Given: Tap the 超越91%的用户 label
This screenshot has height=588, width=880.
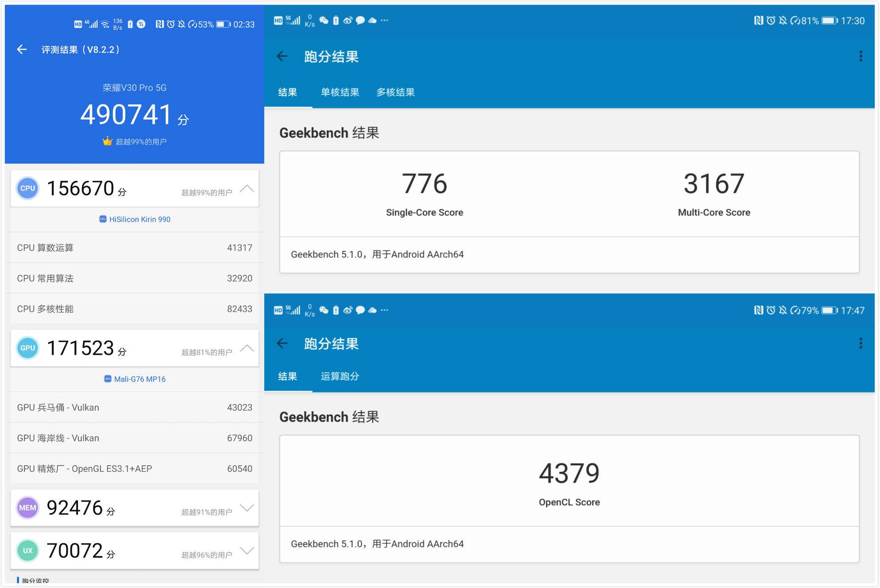Looking at the screenshot, I should click(207, 512).
